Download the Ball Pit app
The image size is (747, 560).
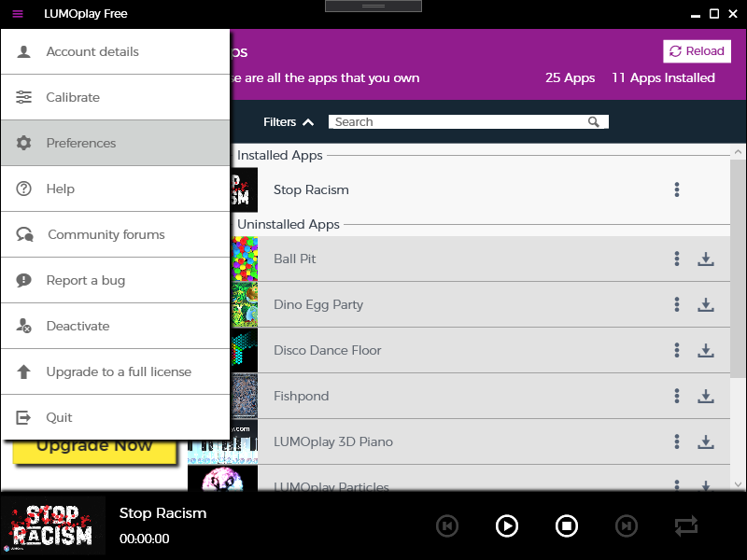[x=706, y=259]
